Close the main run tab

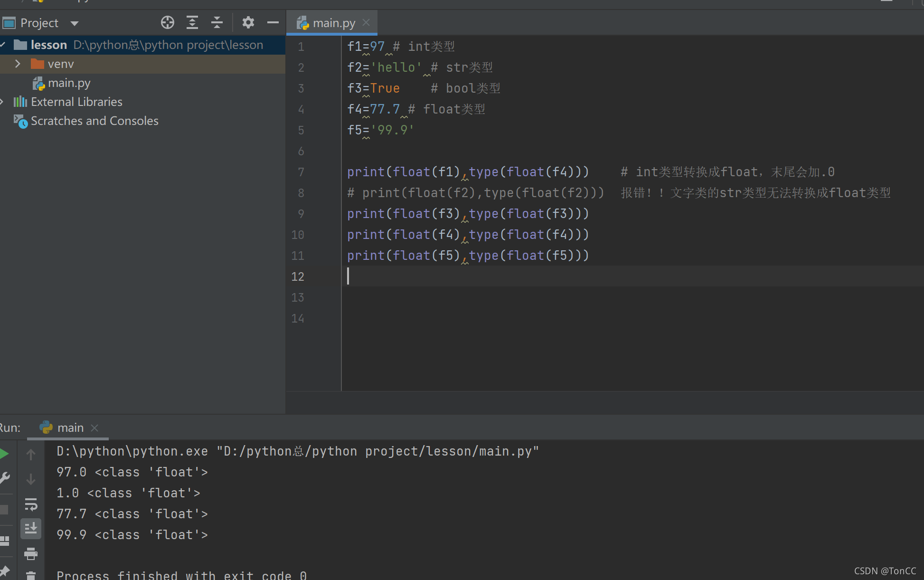point(94,428)
